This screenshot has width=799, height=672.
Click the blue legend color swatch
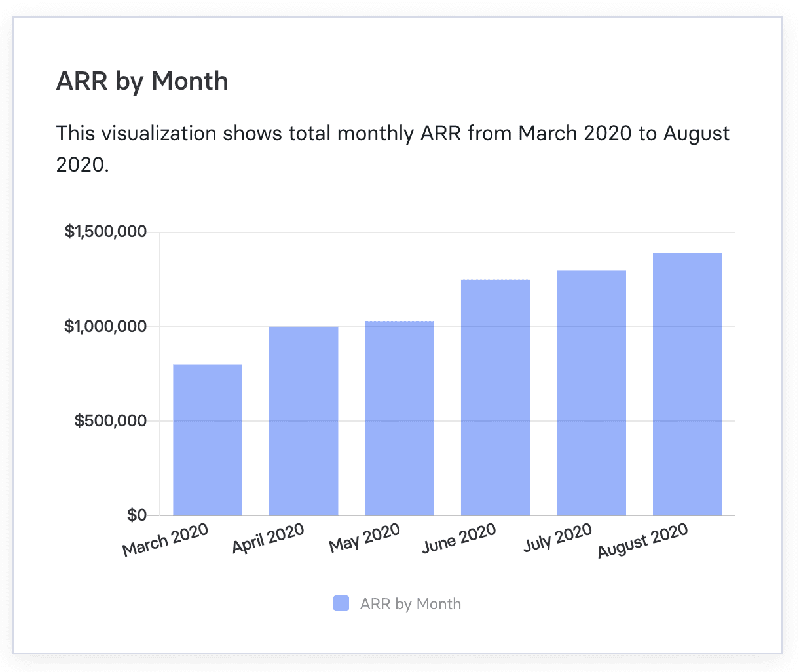pos(341,604)
